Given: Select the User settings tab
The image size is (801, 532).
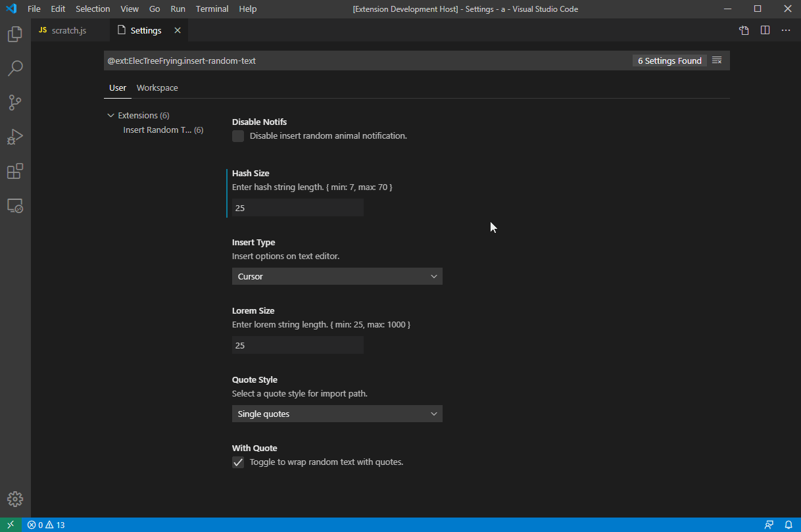Looking at the screenshot, I should click(x=118, y=88).
